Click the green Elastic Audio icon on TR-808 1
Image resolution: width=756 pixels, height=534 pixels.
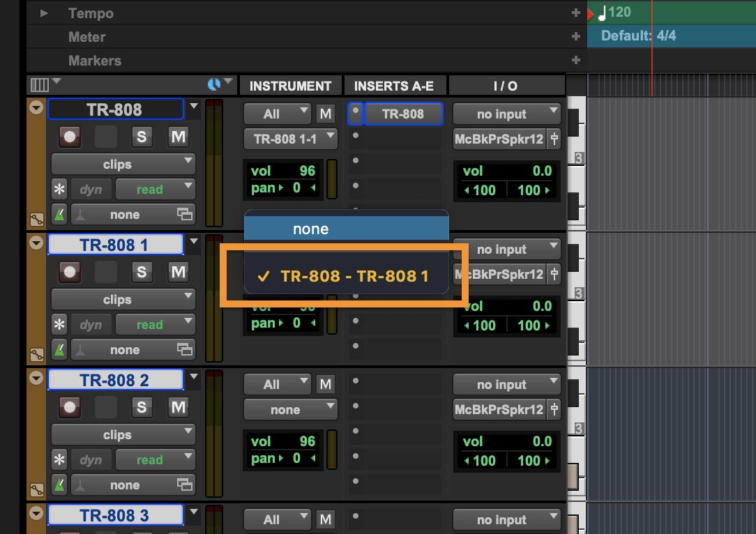59,349
